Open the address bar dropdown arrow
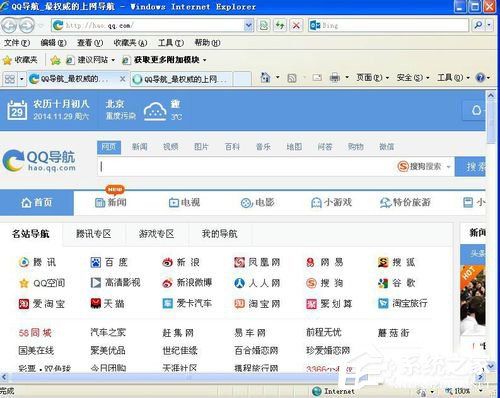The image size is (500, 398). pyautogui.click(x=248, y=25)
